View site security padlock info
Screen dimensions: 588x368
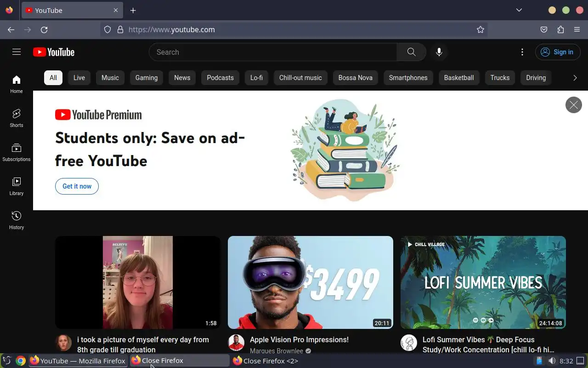120,29
